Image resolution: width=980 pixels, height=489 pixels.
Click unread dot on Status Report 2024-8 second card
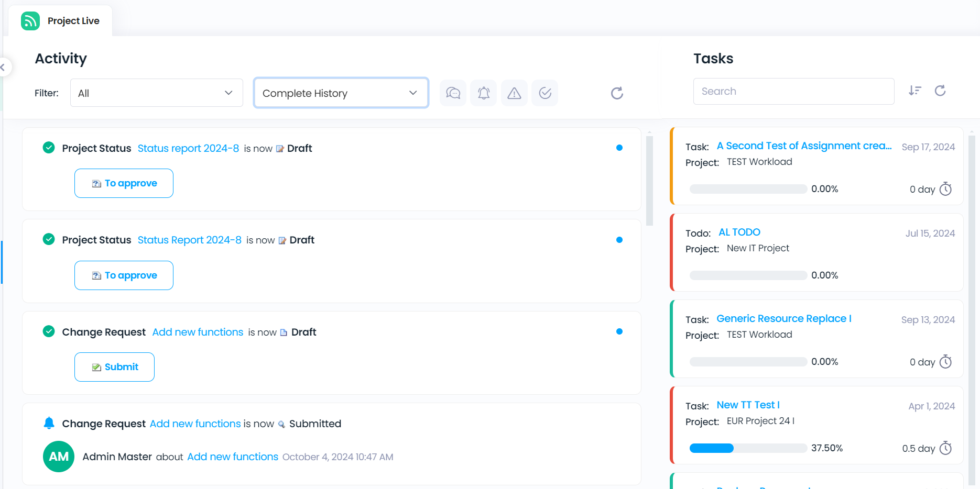pyautogui.click(x=619, y=240)
